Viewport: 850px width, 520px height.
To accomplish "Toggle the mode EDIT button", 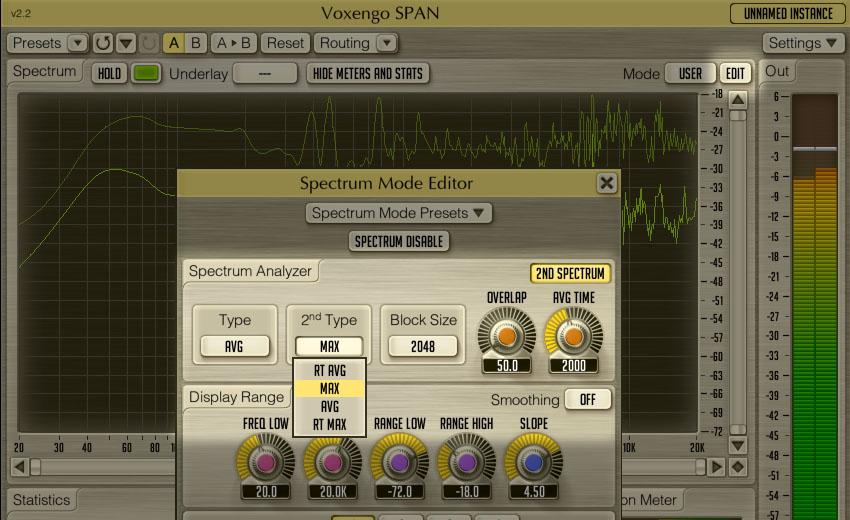I will 735,74.
